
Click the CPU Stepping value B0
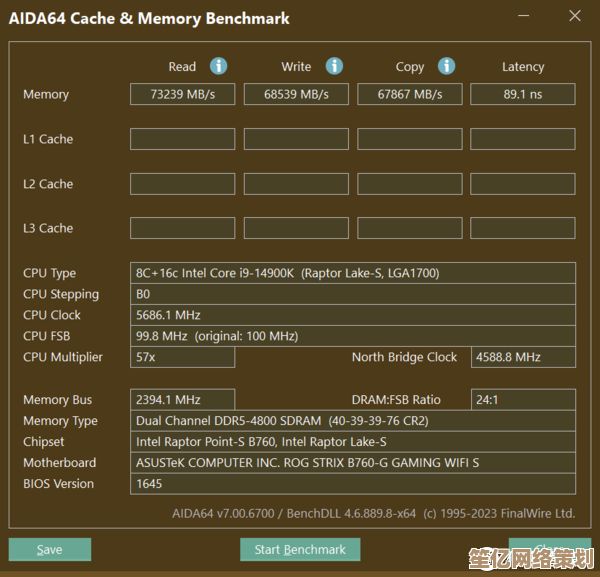pyautogui.click(x=353, y=294)
